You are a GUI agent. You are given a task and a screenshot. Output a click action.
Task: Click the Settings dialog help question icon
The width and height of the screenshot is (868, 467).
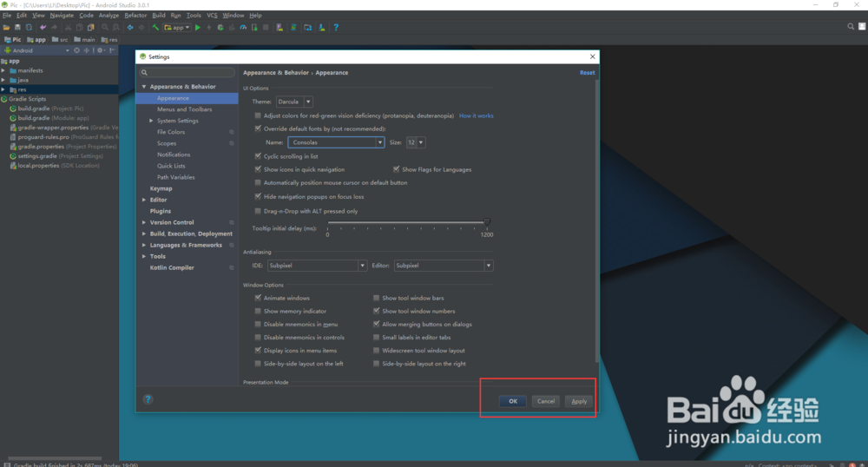148,399
